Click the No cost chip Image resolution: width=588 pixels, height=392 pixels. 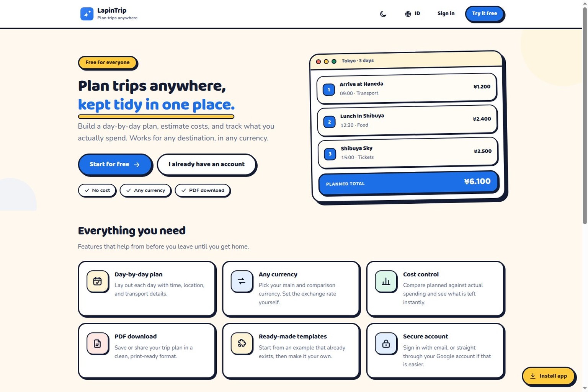pyautogui.click(x=97, y=190)
